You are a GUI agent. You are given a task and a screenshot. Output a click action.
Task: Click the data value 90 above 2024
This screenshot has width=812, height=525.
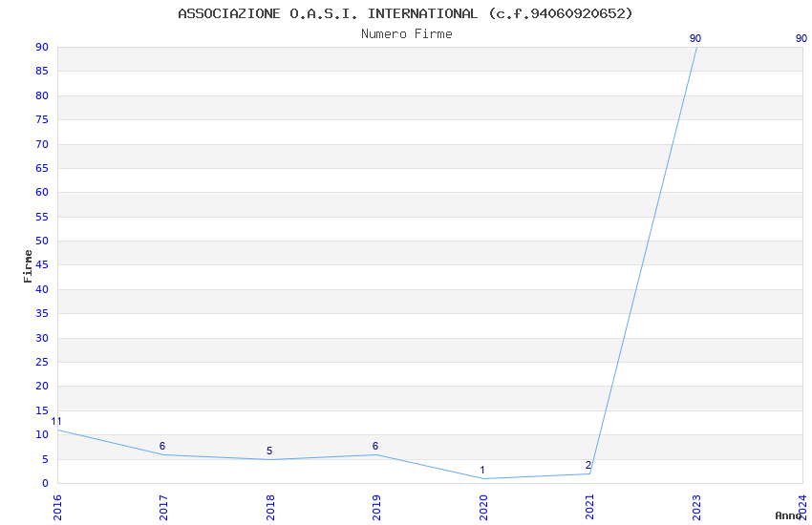pyautogui.click(x=801, y=39)
